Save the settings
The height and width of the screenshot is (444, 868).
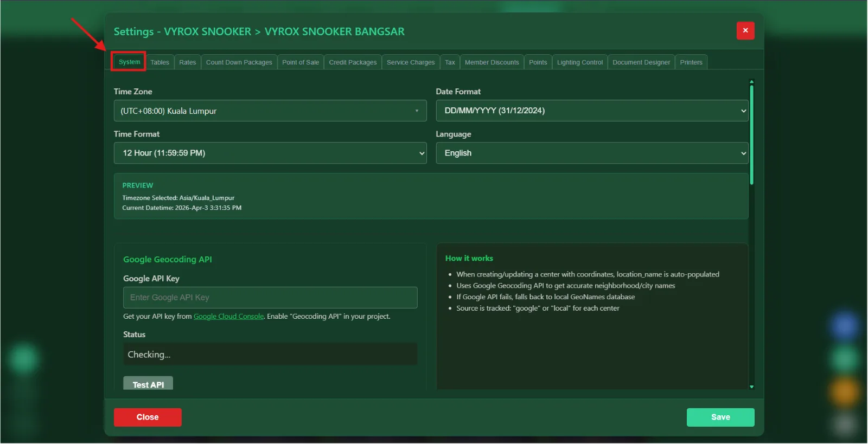(x=720, y=417)
